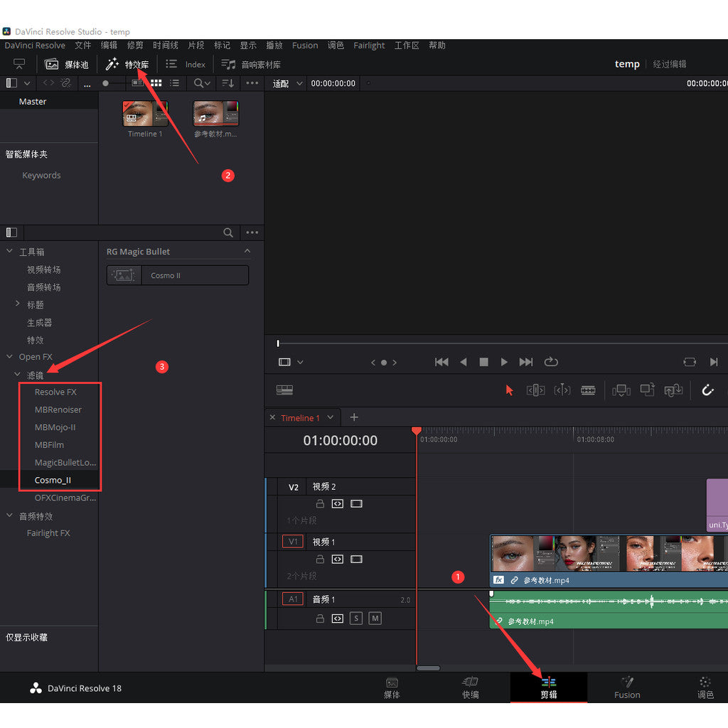The height and width of the screenshot is (728, 728).
Task: Open media pool sort options
Action: tap(228, 83)
